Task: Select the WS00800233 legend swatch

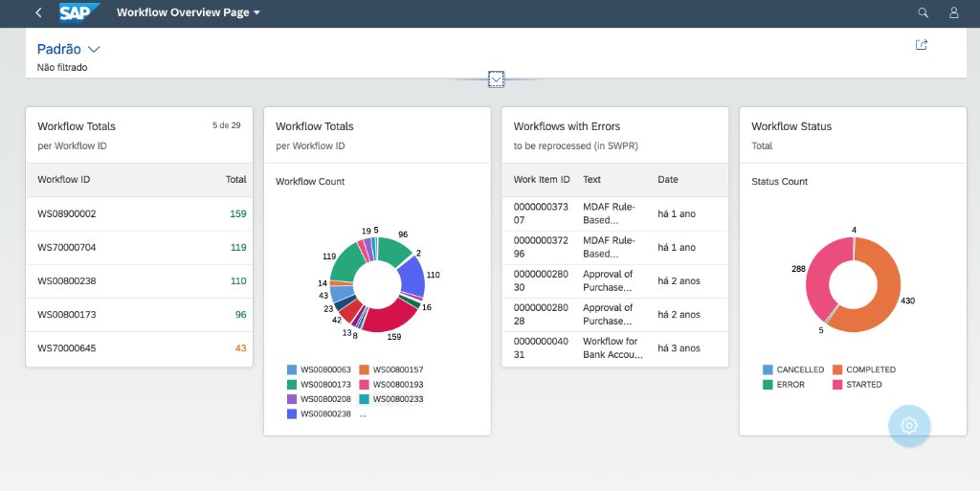Action: tap(365, 399)
